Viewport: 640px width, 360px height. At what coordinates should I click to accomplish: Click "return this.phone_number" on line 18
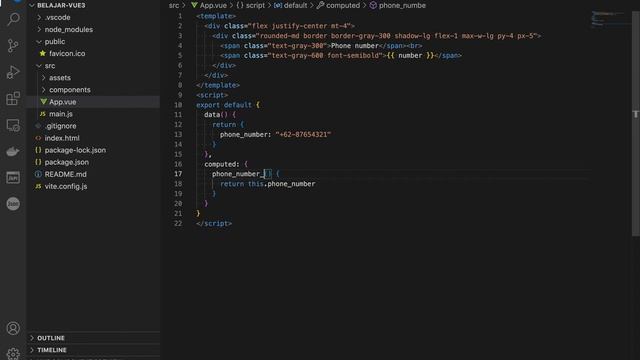[x=268, y=184]
